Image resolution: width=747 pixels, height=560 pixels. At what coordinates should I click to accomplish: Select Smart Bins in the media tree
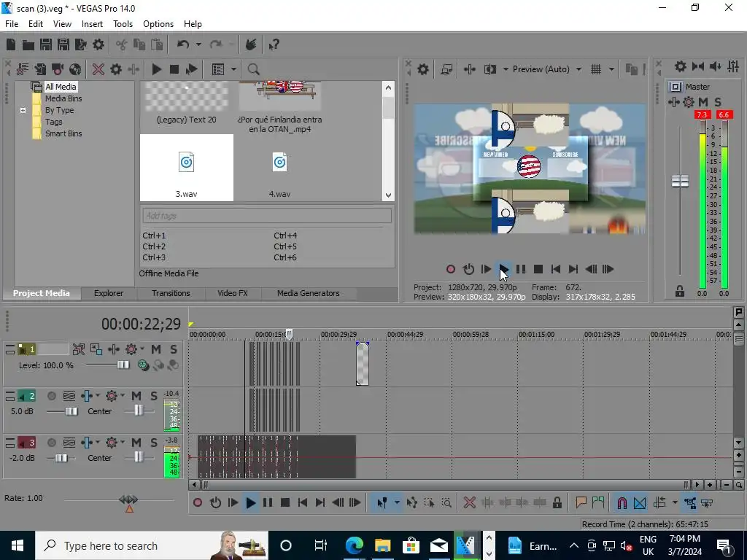click(63, 134)
